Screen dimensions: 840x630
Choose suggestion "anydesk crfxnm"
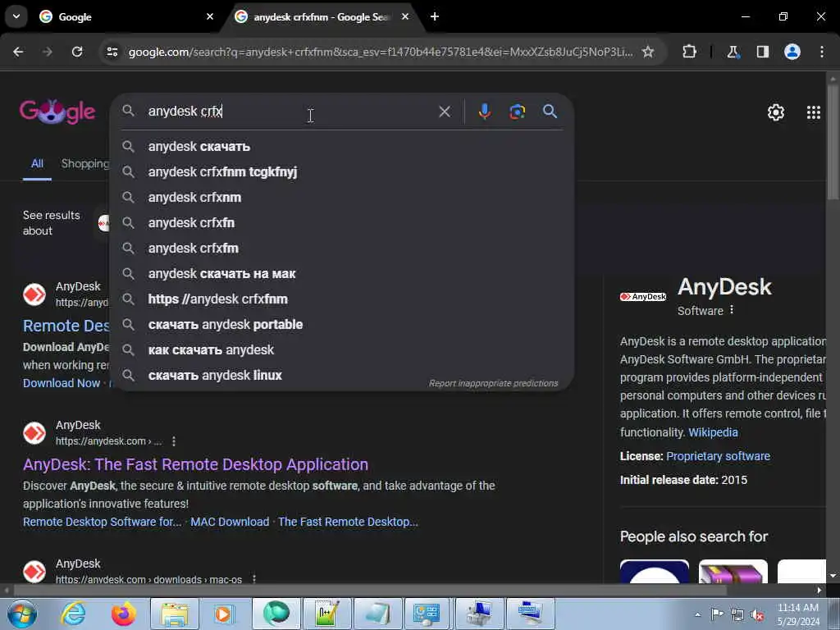click(x=342, y=197)
